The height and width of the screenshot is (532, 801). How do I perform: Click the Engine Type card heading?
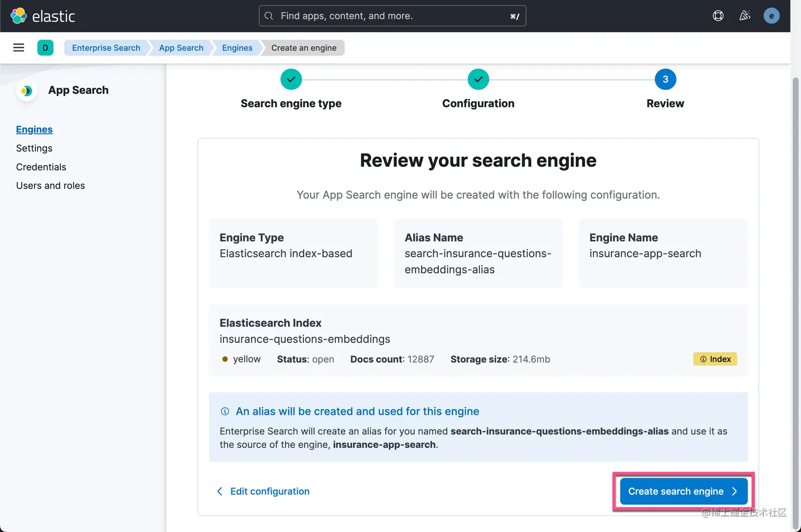click(252, 238)
